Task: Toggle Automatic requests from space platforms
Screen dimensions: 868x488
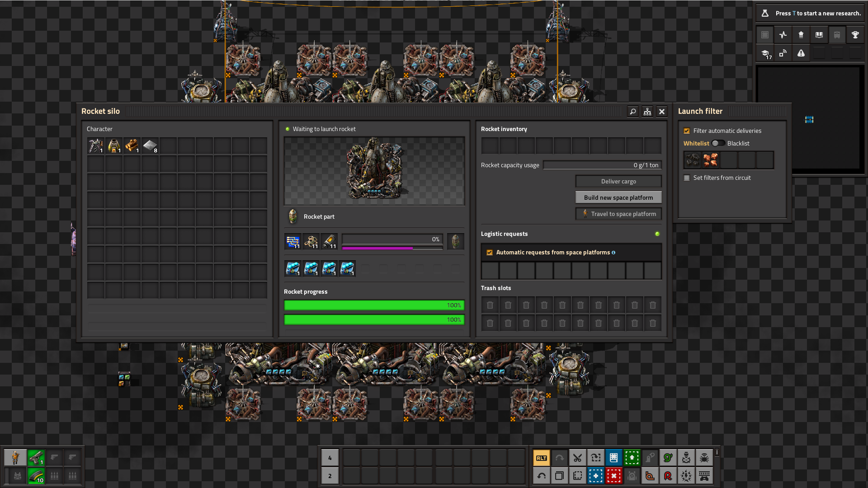Action: (490, 252)
